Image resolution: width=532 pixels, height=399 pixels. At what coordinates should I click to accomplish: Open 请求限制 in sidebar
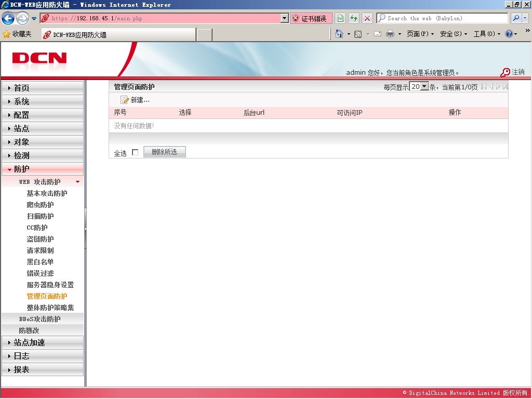[x=40, y=250]
